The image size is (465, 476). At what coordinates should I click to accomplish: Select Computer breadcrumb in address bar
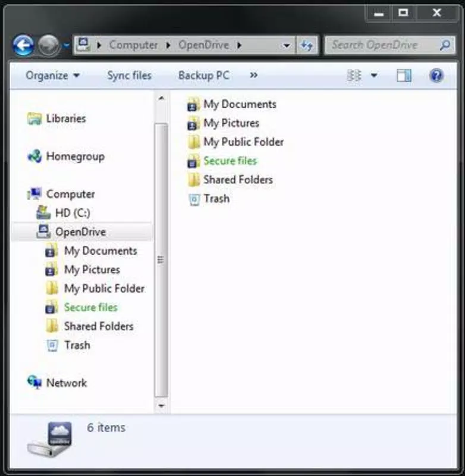pos(133,45)
